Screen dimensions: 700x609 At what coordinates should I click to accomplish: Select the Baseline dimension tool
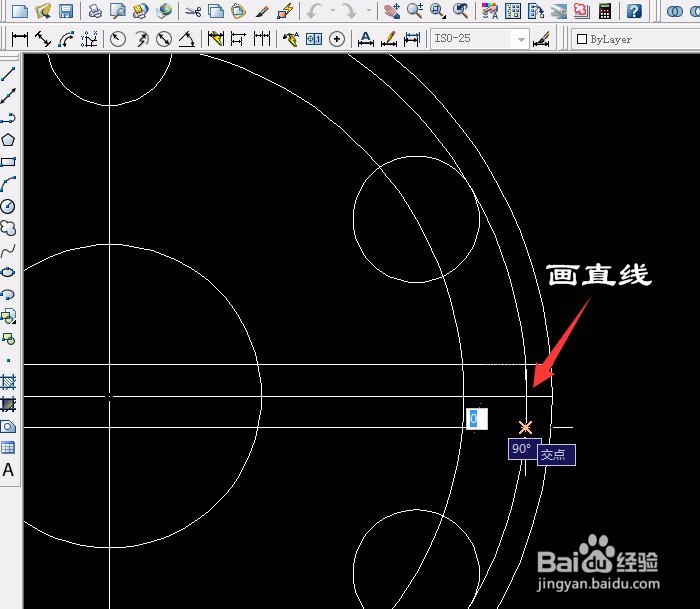[x=239, y=39]
